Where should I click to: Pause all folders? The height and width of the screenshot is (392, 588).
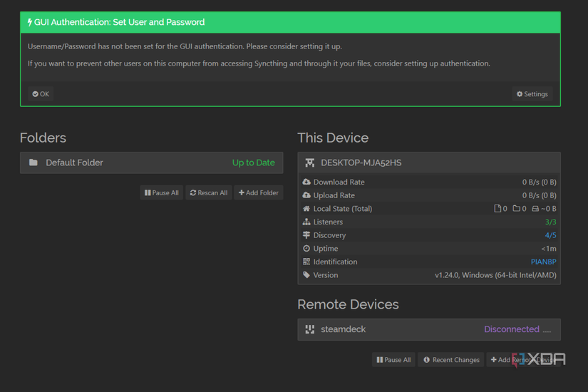162,192
